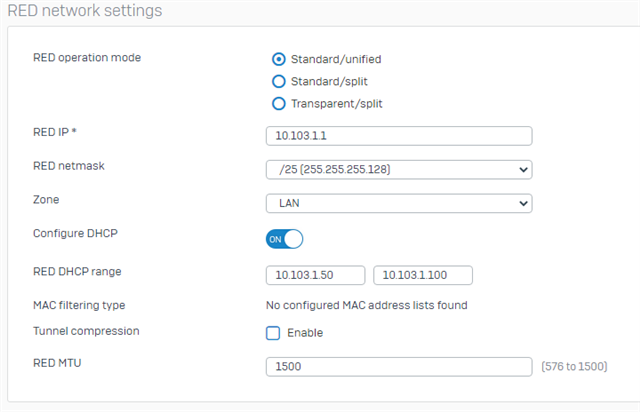This screenshot has height=412, width=640.
Task: Click the RED IP input field
Action: tap(399, 136)
